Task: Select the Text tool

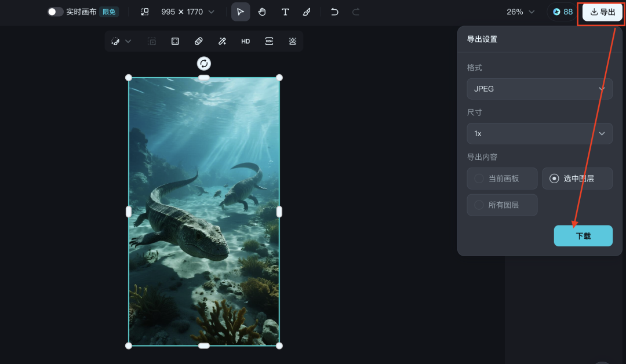Action: 285,12
